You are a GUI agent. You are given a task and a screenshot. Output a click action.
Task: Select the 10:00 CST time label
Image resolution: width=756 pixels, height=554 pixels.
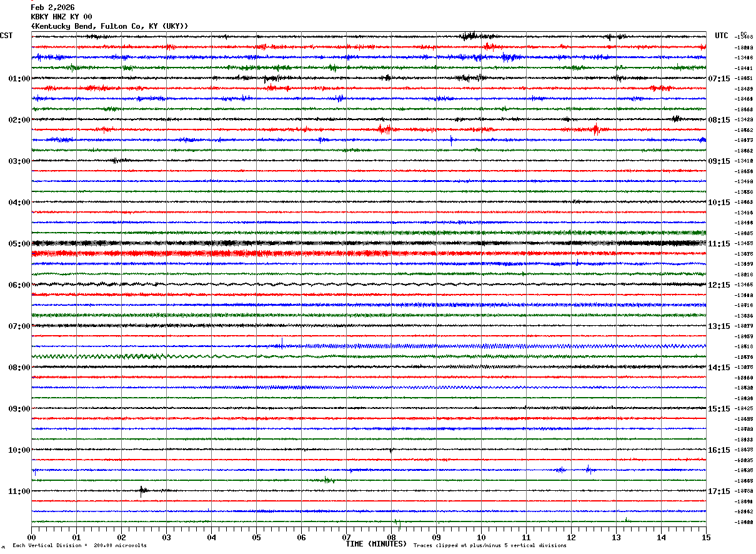[x=19, y=450]
